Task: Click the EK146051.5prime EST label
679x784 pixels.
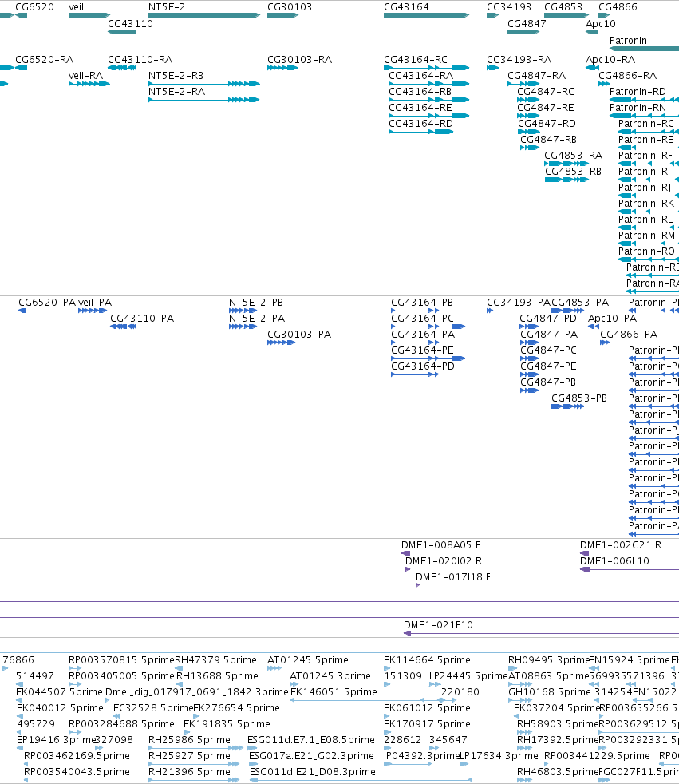Action: click(334, 692)
